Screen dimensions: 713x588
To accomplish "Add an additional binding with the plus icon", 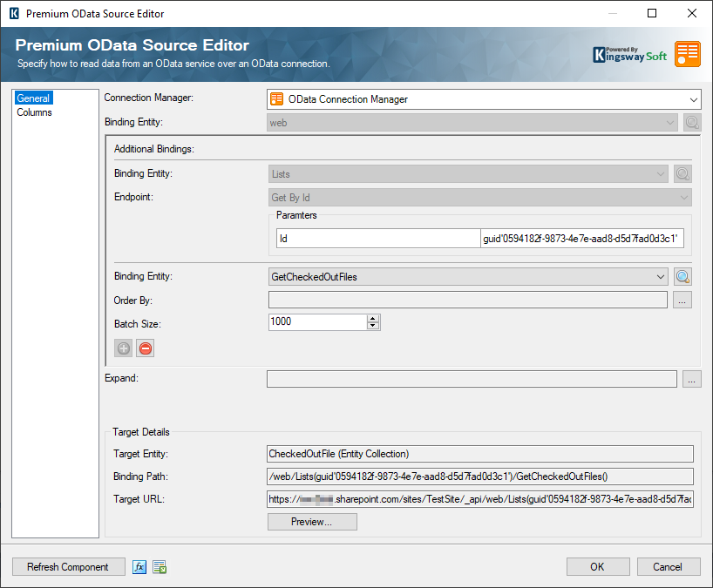I will pyautogui.click(x=123, y=348).
